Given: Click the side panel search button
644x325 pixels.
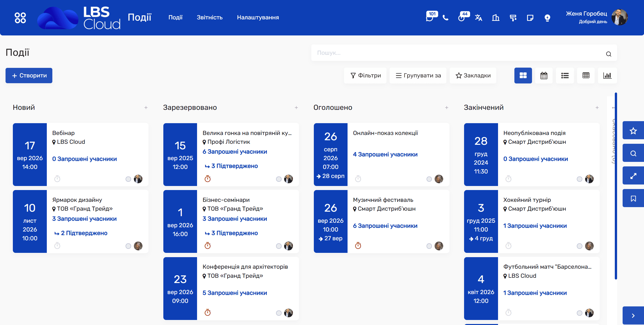Looking at the screenshot, I should coord(633,153).
